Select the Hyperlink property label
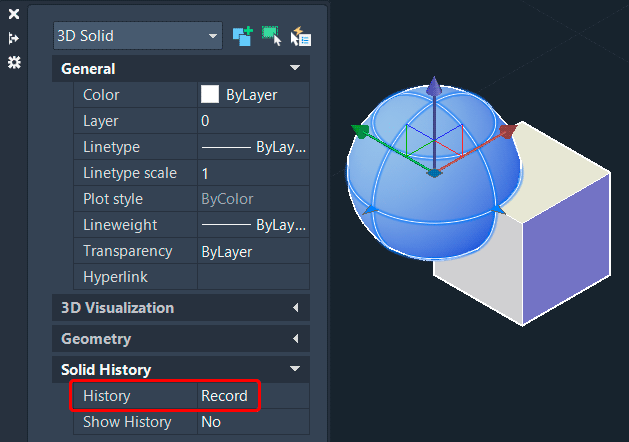Viewport: 629px width, 442px height. [x=116, y=277]
